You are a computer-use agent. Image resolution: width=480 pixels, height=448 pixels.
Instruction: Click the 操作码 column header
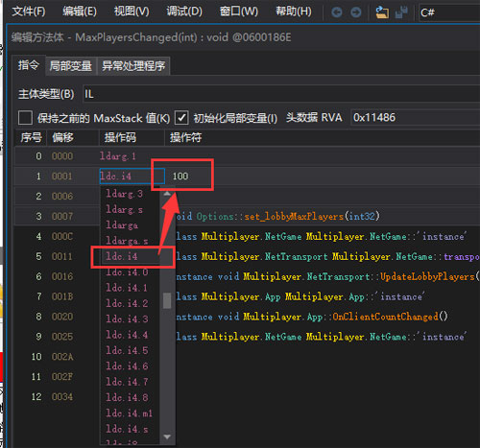132,137
